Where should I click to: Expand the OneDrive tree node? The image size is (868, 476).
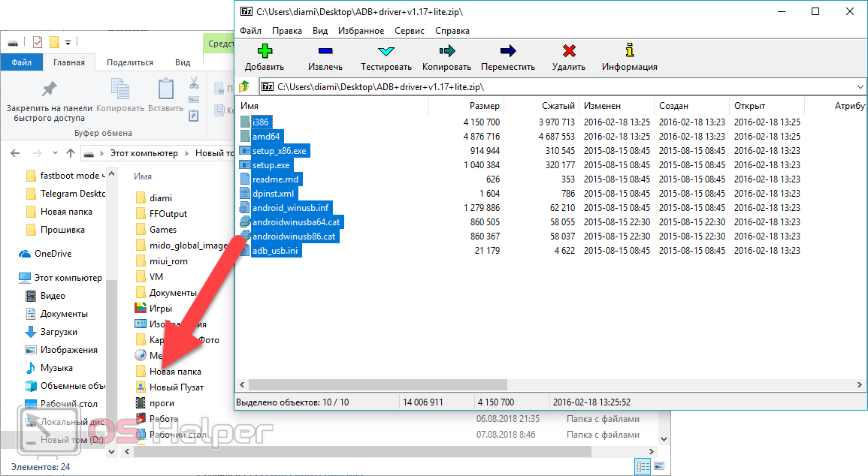coord(9,254)
